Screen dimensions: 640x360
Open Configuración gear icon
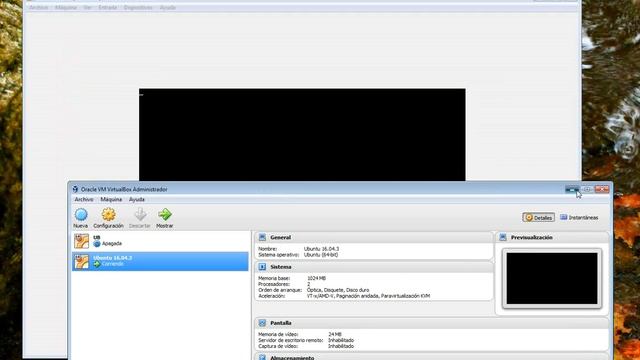pyautogui.click(x=108, y=214)
